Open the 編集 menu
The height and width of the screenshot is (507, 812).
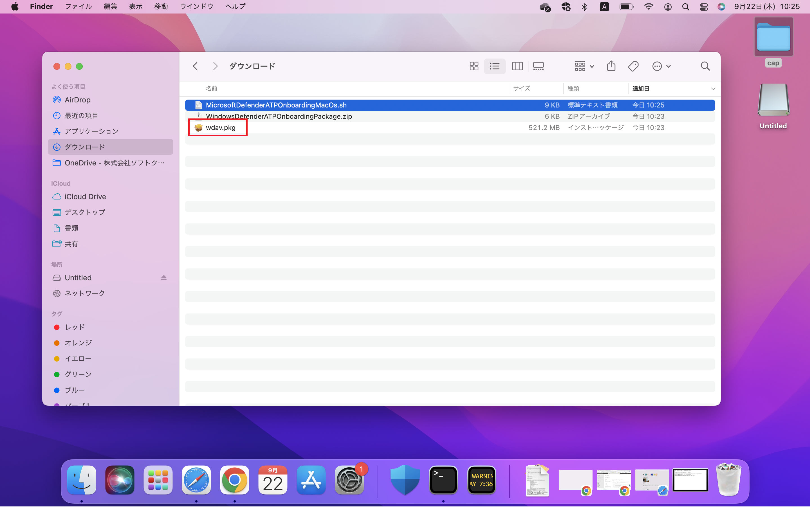click(111, 6)
